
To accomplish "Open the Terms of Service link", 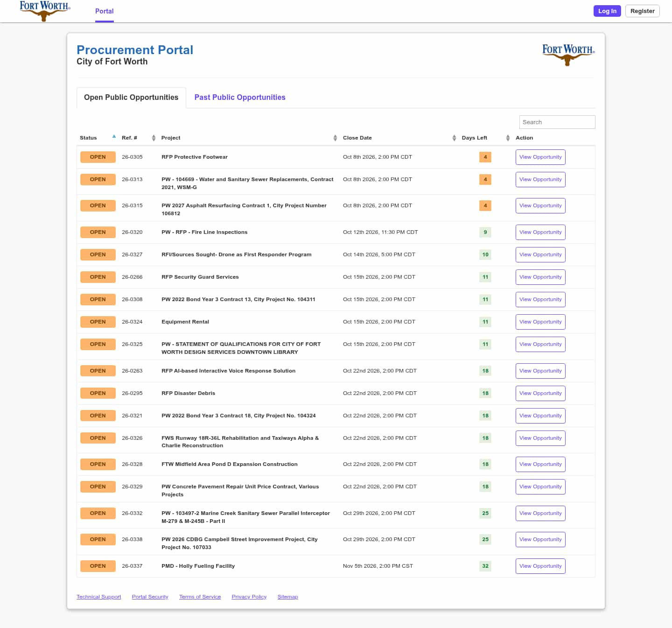I will (200, 597).
